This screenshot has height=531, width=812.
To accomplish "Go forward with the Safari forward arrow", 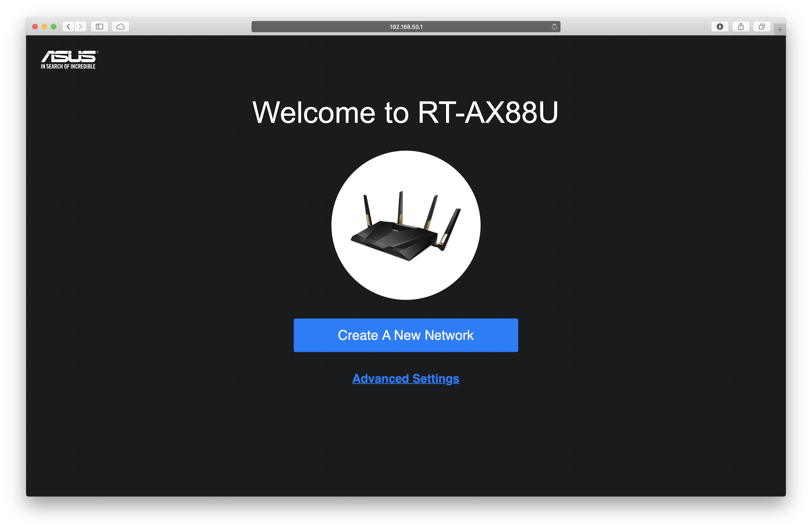I will tap(80, 27).
